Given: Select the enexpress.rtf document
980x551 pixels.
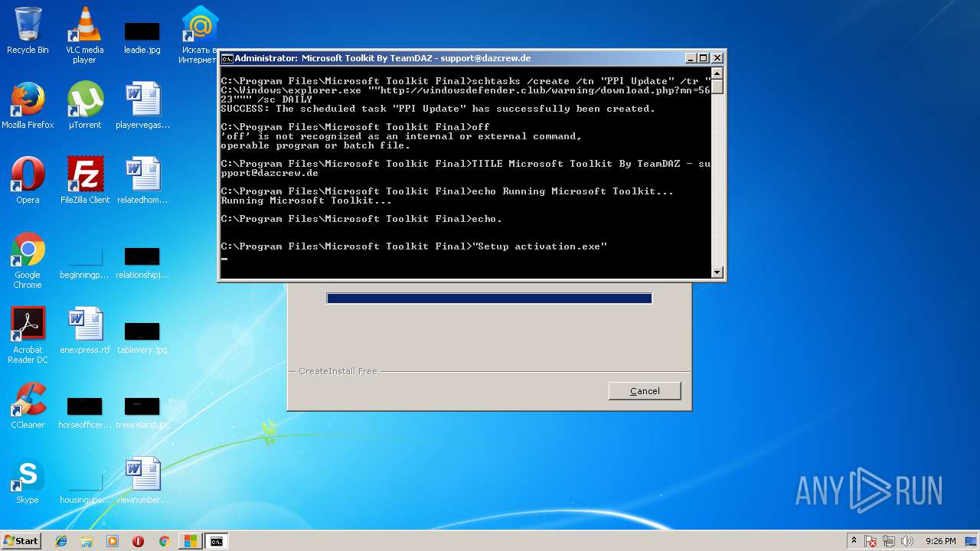Looking at the screenshot, I should 85,331.
